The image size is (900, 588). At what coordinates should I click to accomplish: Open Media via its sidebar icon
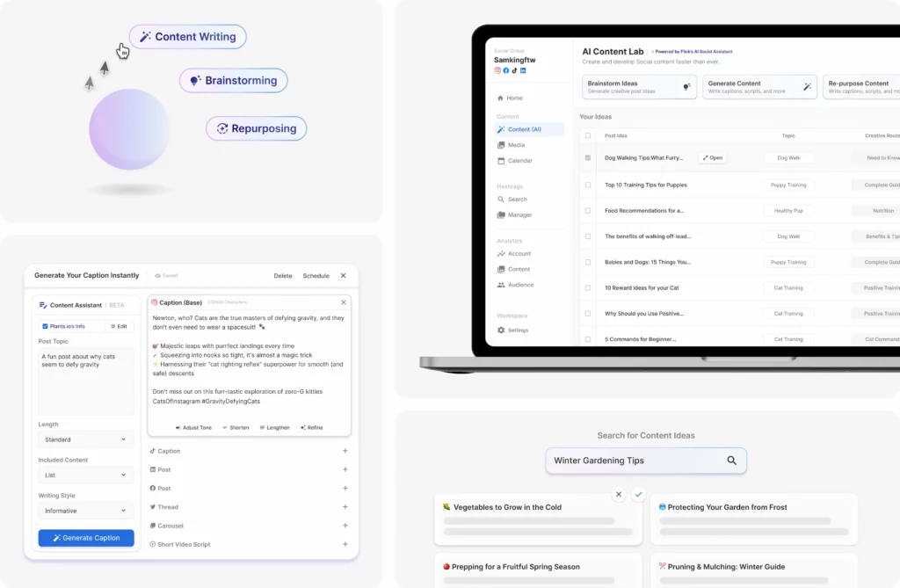[501, 145]
